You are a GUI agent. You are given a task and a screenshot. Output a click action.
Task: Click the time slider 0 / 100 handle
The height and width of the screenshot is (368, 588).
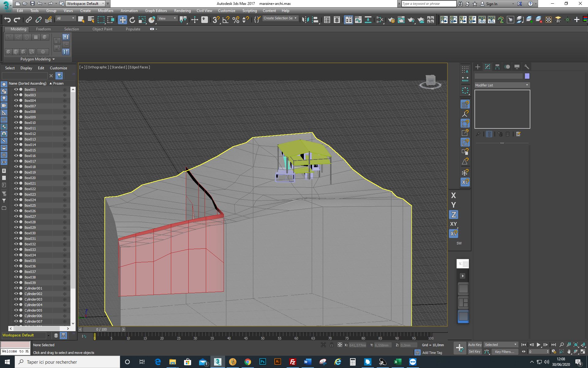101,329
